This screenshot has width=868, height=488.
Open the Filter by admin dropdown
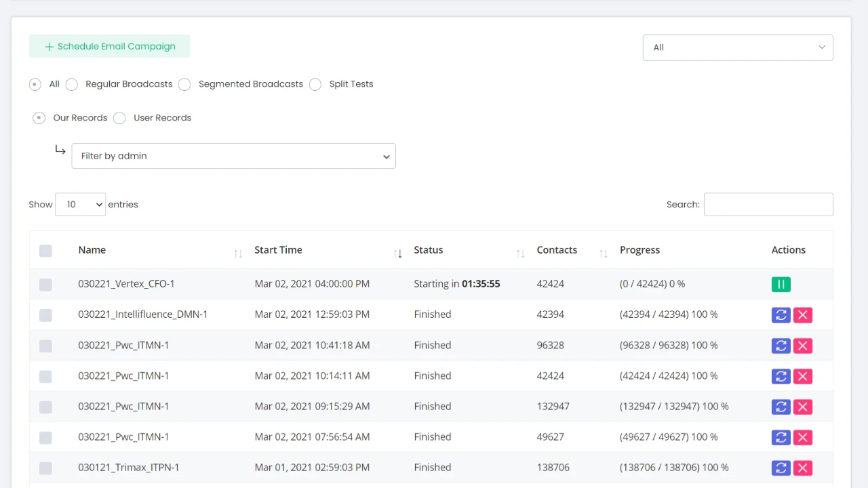(x=233, y=156)
